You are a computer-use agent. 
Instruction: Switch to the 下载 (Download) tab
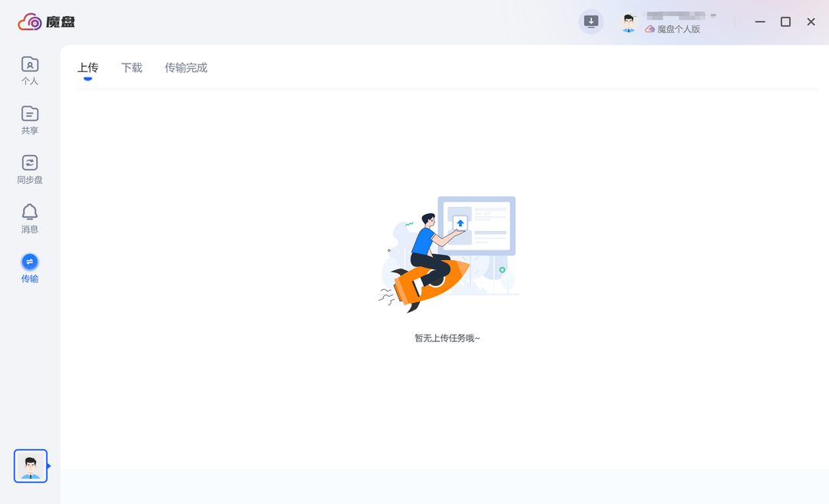tap(130, 68)
